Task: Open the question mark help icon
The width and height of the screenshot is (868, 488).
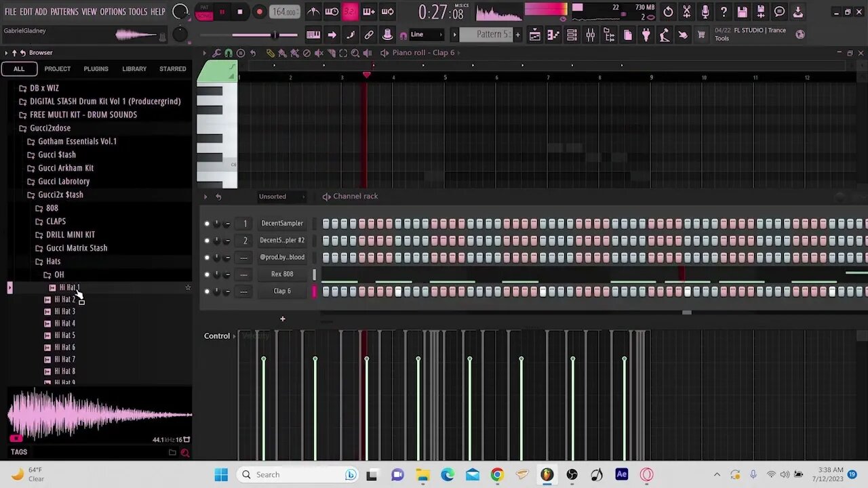Action: tap(724, 12)
